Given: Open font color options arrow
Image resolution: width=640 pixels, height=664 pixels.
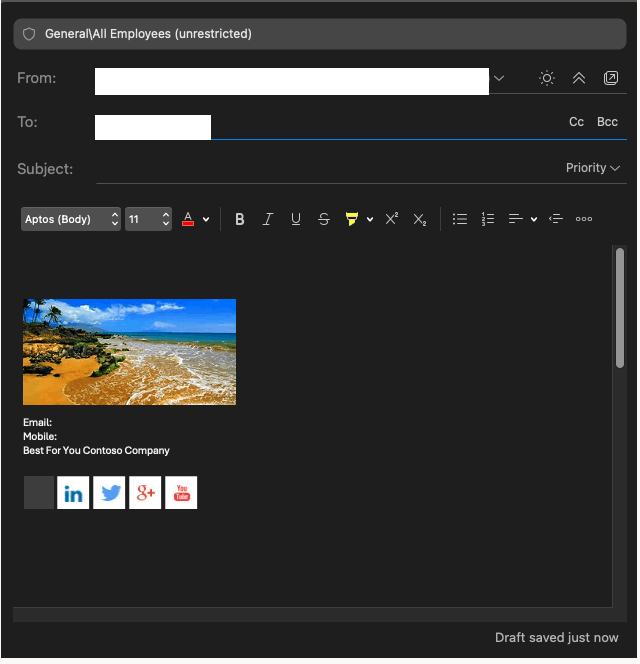Looking at the screenshot, I should (206, 219).
